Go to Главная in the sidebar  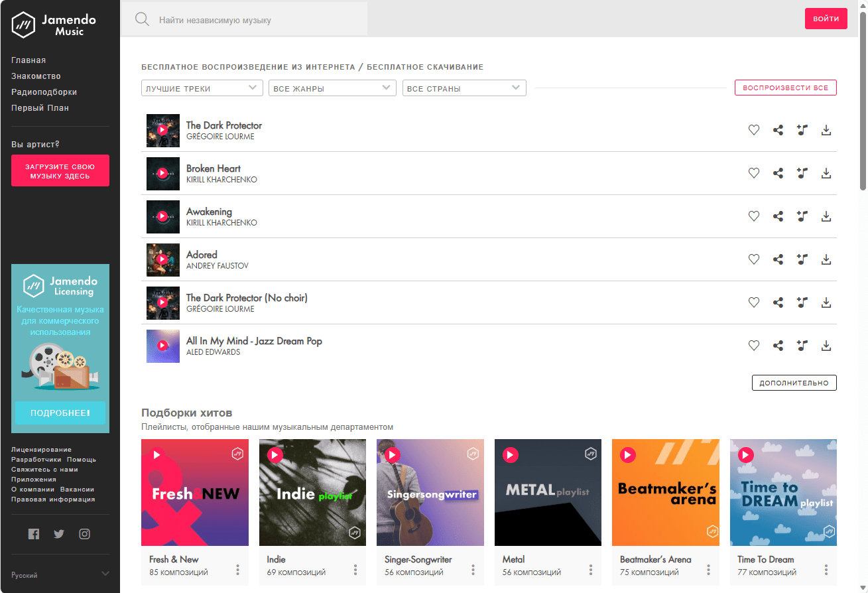pyautogui.click(x=29, y=60)
